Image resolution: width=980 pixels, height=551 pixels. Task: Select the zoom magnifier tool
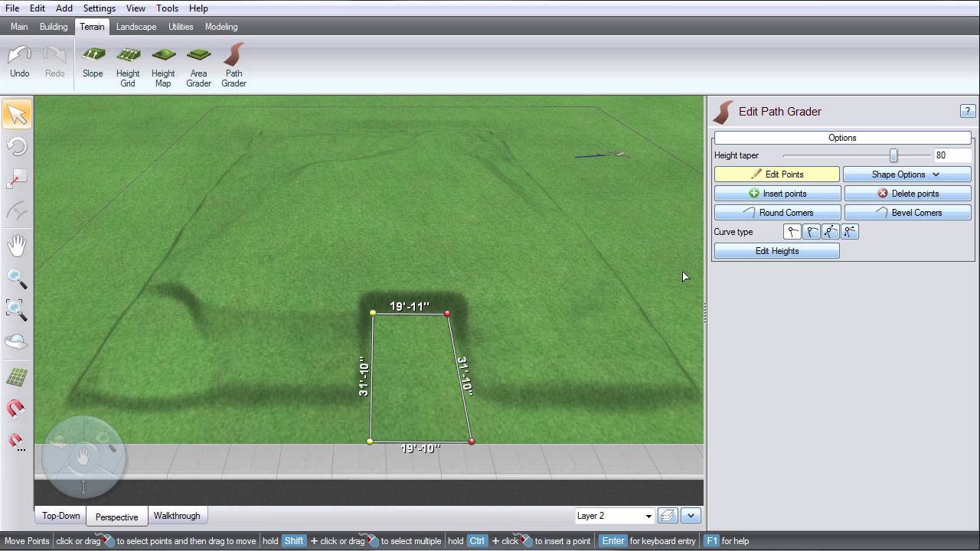click(x=17, y=279)
